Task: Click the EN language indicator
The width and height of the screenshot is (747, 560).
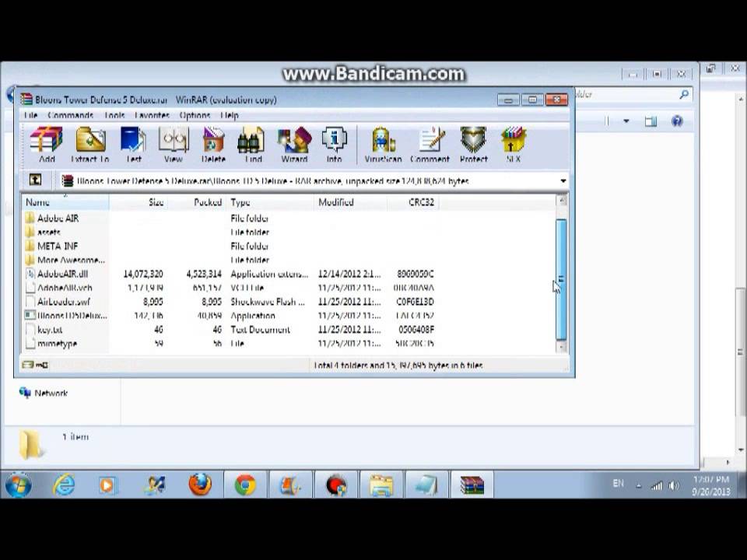Action: [x=618, y=483]
